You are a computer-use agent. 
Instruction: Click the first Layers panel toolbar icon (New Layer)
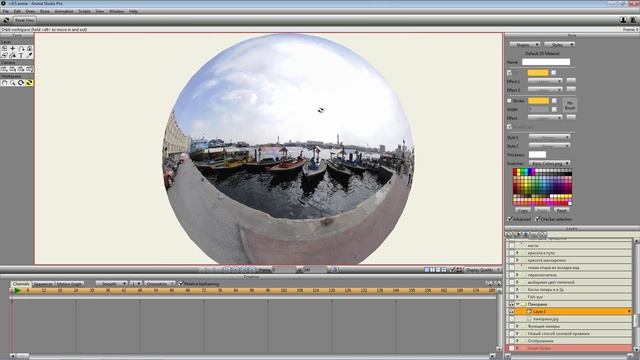[509, 235]
